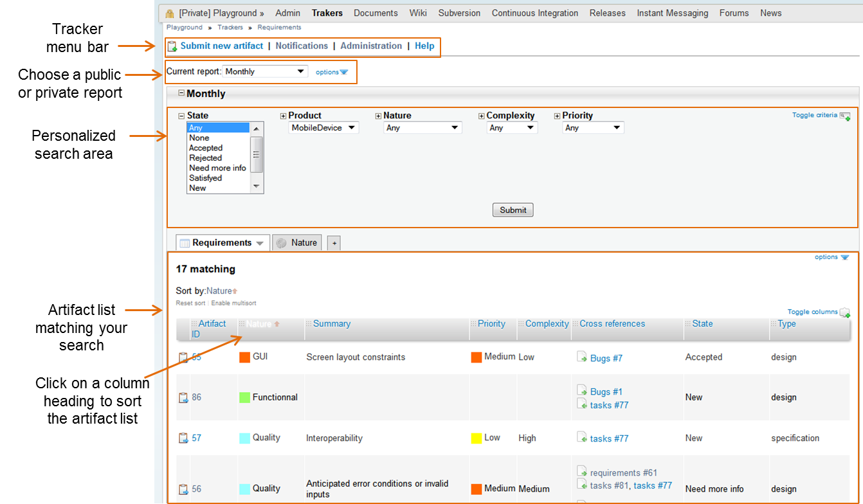This screenshot has height=504, width=863.
Task: Click drag handle of Priority column
Action: (473, 324)
